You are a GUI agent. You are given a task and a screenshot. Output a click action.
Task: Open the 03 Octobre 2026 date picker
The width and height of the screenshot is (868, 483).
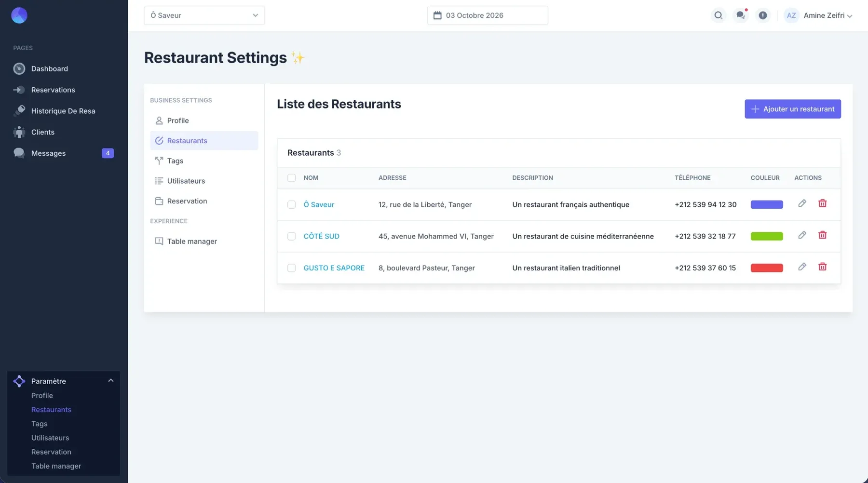point(488,15)
